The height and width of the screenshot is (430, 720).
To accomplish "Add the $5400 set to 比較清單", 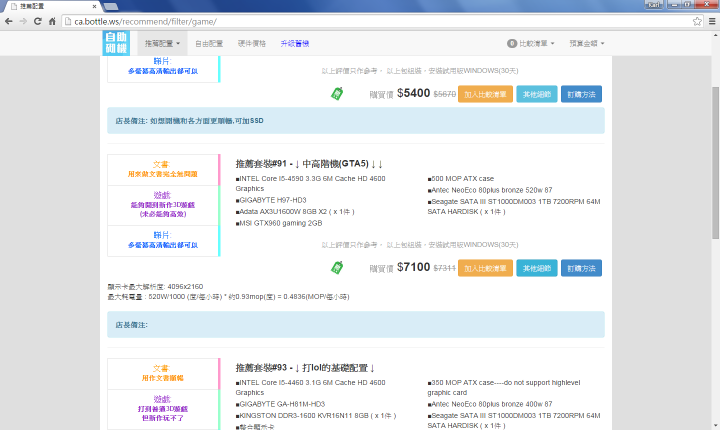I will click(x=485, y=94).
